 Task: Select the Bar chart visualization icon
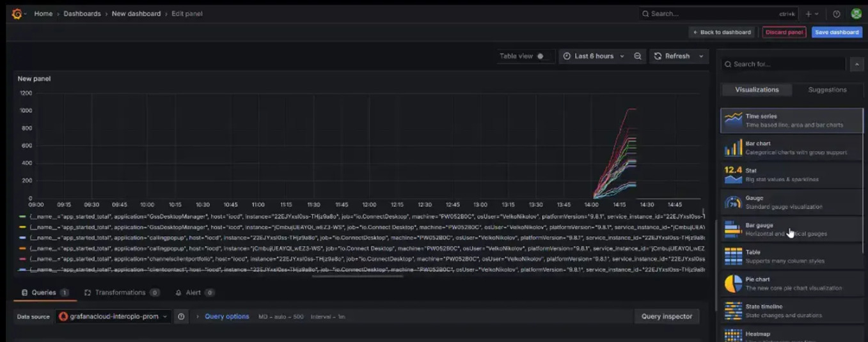point(733,148)
